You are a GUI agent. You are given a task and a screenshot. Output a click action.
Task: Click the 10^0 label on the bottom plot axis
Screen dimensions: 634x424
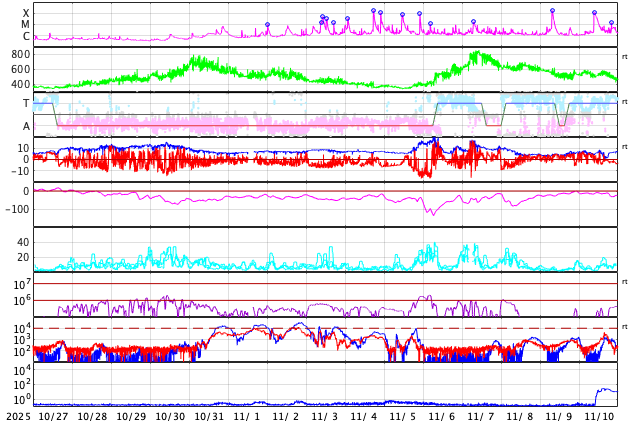point(22,399)
